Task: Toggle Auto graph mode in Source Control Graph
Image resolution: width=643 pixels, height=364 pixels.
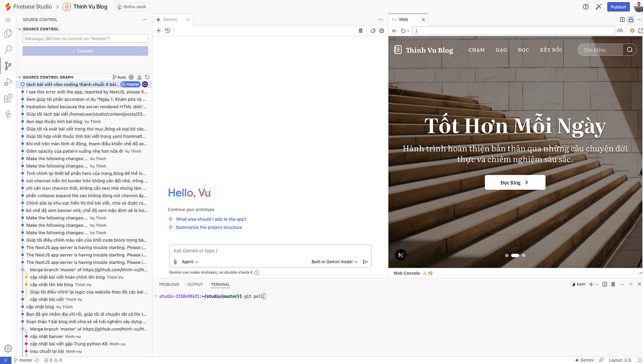Action: tap(119, 77)
